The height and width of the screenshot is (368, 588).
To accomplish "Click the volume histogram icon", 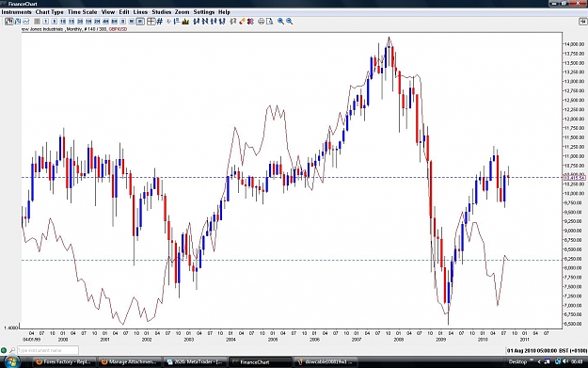I will (185, 22).
